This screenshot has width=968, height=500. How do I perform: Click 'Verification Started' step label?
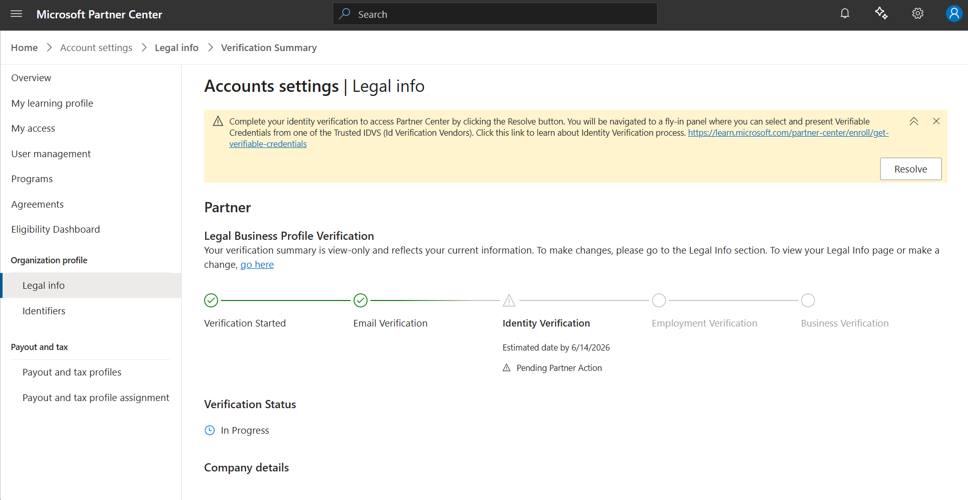[245, 323]
